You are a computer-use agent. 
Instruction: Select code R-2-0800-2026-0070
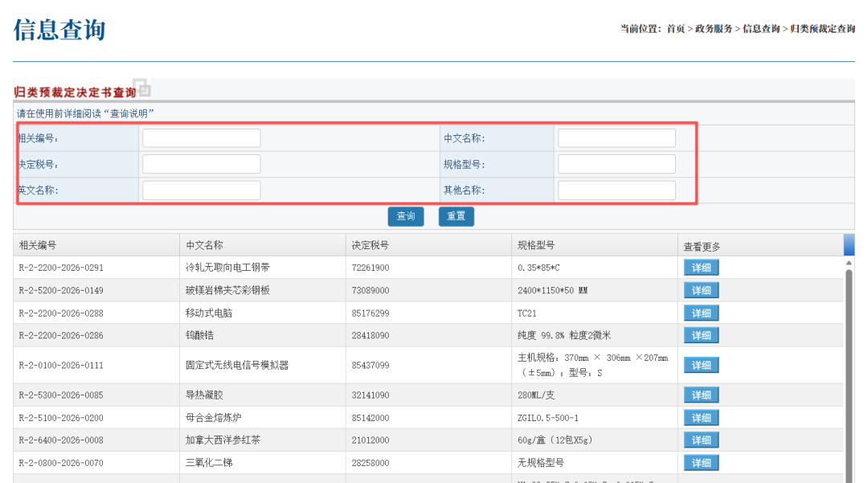click(x=61, y=463)
